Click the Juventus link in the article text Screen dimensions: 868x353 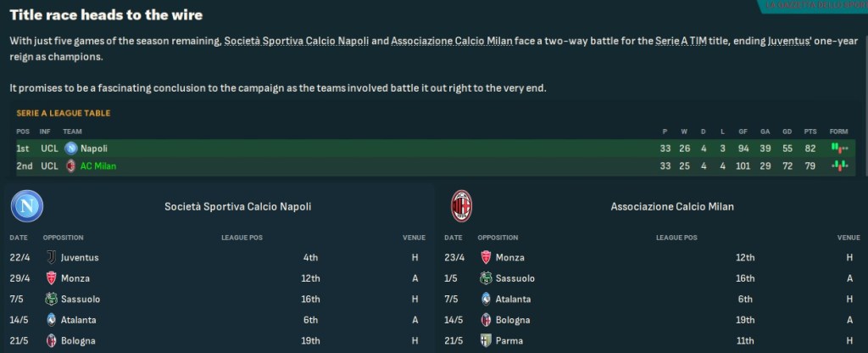780,42
